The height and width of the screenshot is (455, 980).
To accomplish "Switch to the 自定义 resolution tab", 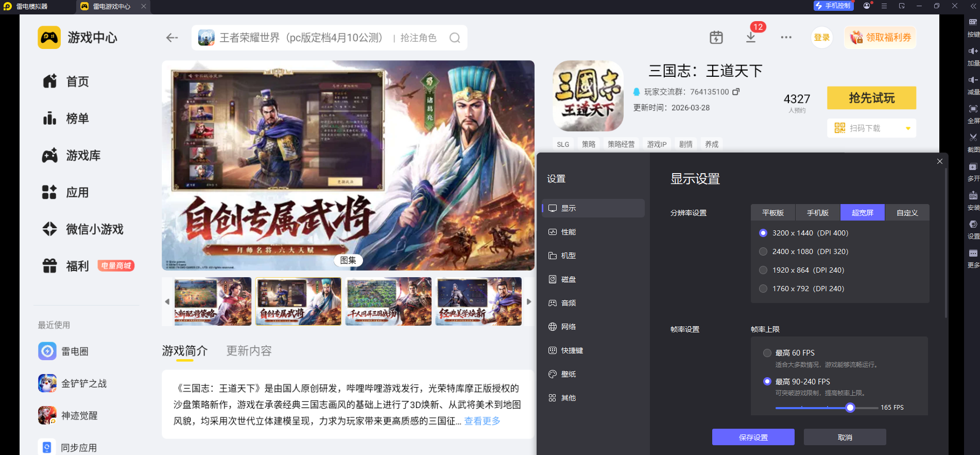I will point(907,213).
